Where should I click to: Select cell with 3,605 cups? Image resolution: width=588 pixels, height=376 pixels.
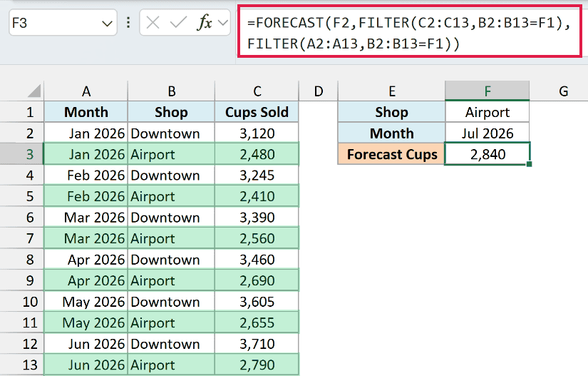click(x=257, y=302)
